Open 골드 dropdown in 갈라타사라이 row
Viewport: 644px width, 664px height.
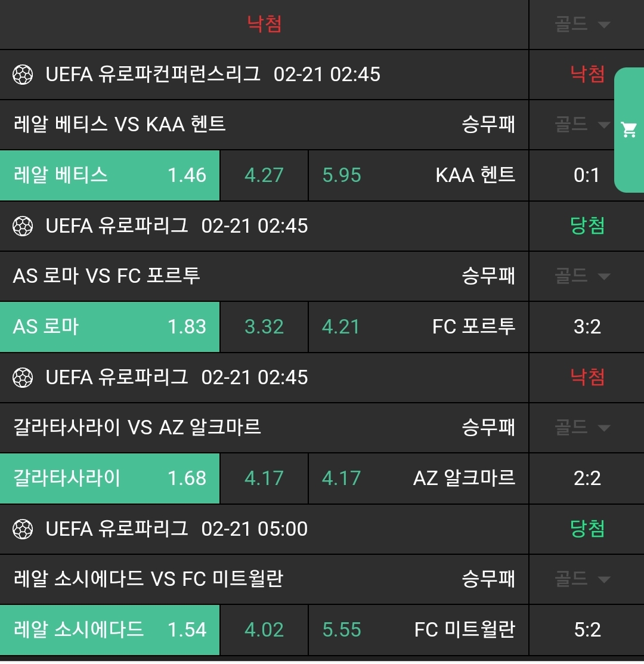583,428
